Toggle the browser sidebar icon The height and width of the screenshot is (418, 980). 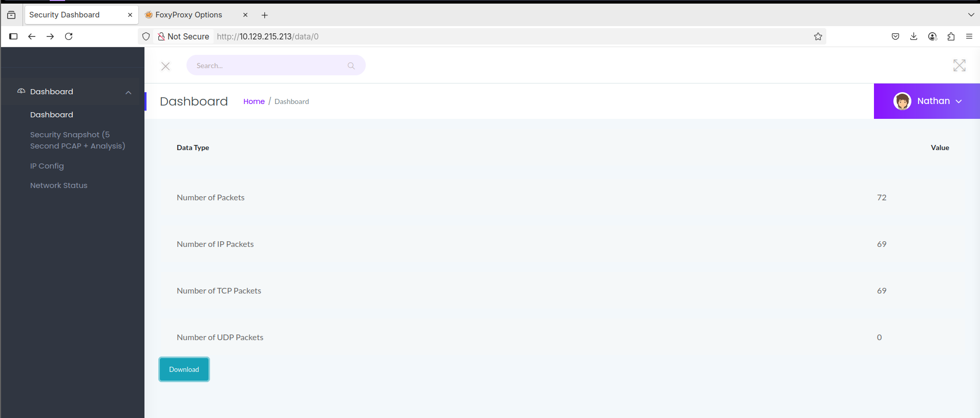pyautogui.click(x=13, y=36)
